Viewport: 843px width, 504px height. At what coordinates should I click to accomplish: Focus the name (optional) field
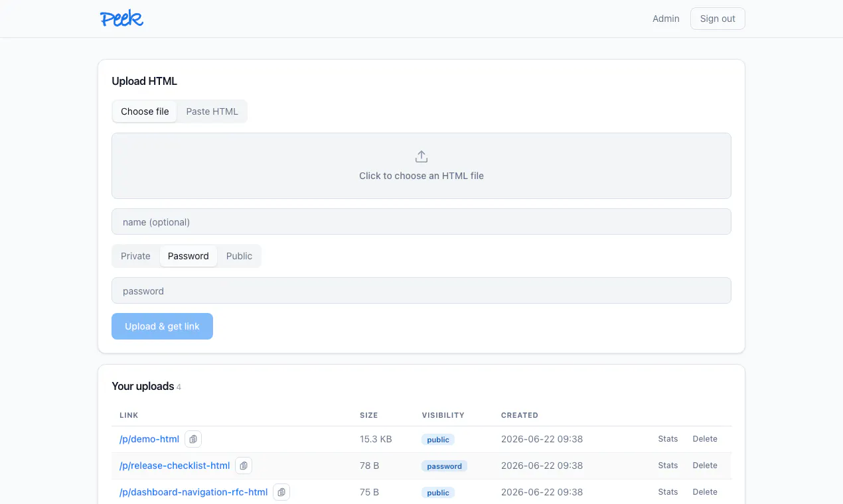[x=421, y=221]
